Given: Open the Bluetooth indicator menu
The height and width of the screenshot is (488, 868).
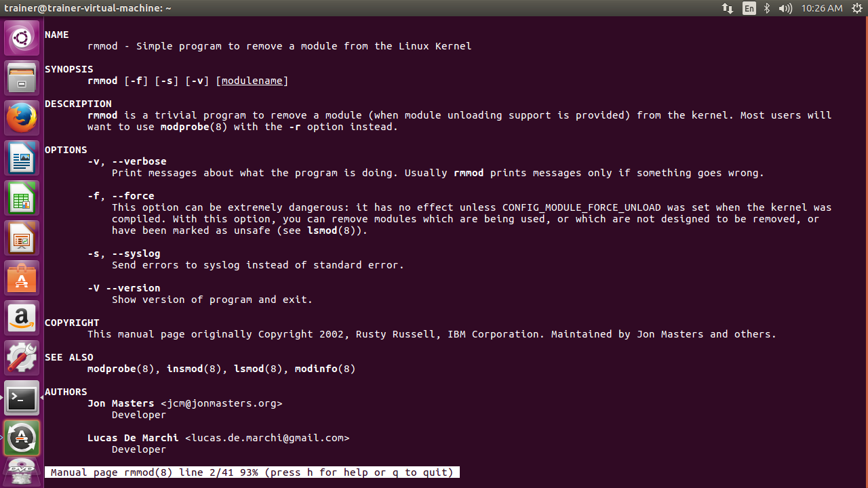Looking at the screenshot, I should click(767, 8).
